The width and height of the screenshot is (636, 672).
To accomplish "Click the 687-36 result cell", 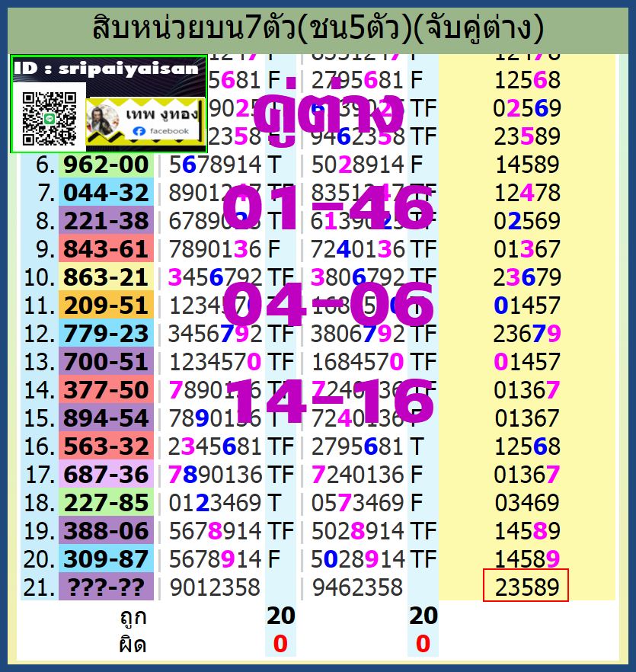I will 107,475.
